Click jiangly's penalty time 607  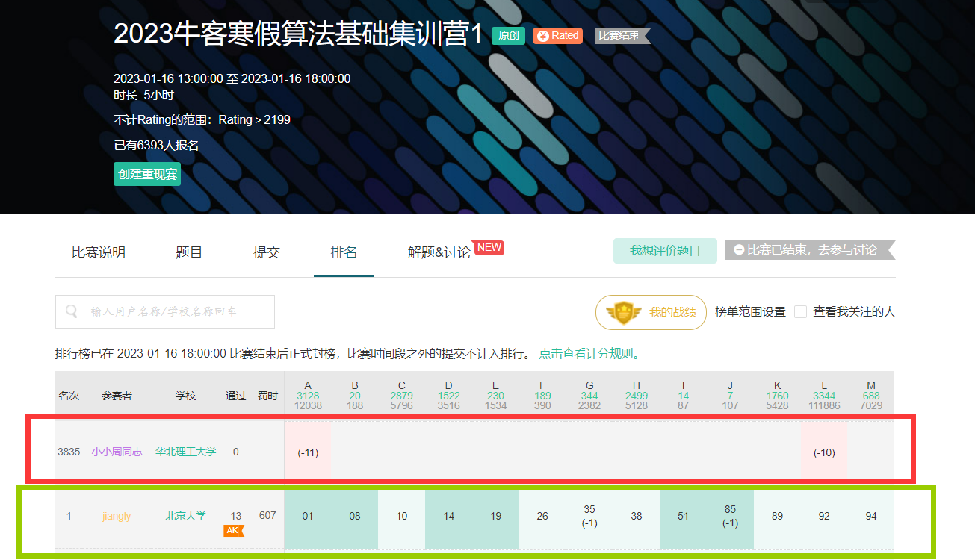(x=267, y=516)
